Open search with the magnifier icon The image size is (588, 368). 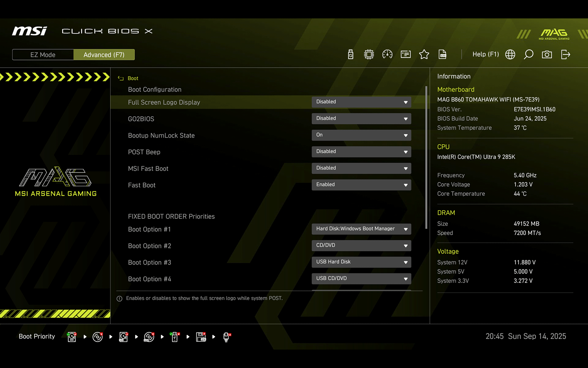coord(528,54)
